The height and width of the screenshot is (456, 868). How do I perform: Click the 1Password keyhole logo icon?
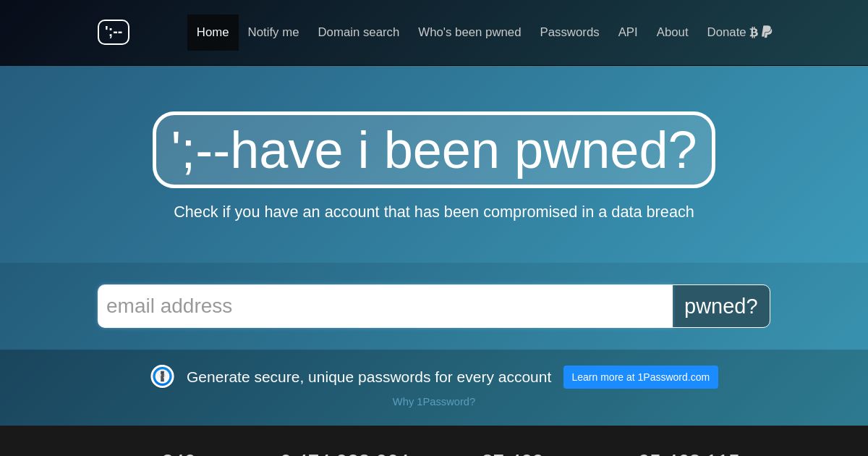click(162, 376)
